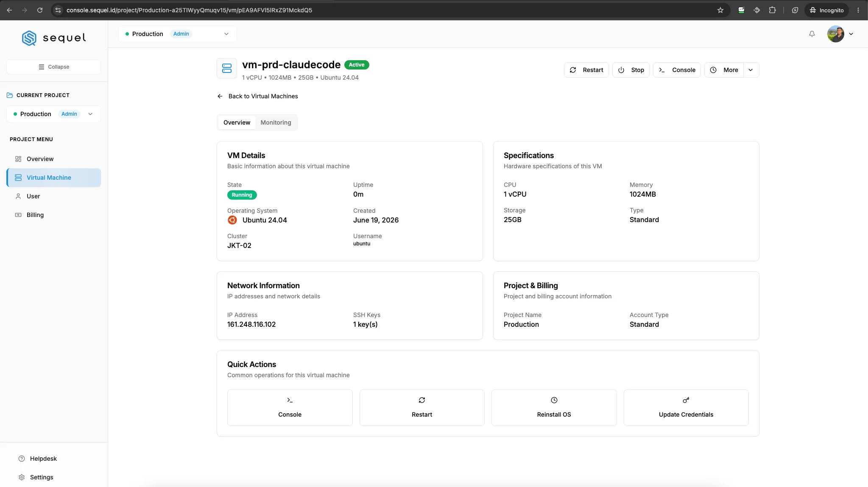Click the back arrow to Virtual Machines
Screen dimensions: 868x487
pyautogui.click(x=220, y=96)
